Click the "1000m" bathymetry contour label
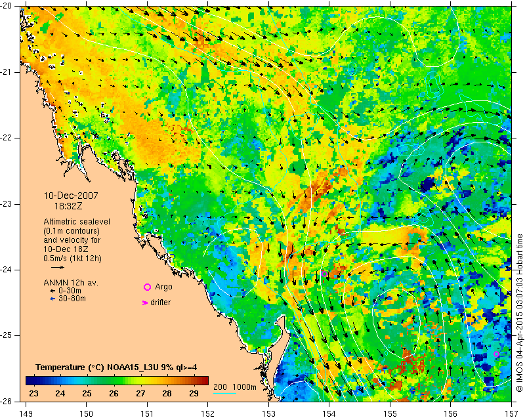 (244, 387)
